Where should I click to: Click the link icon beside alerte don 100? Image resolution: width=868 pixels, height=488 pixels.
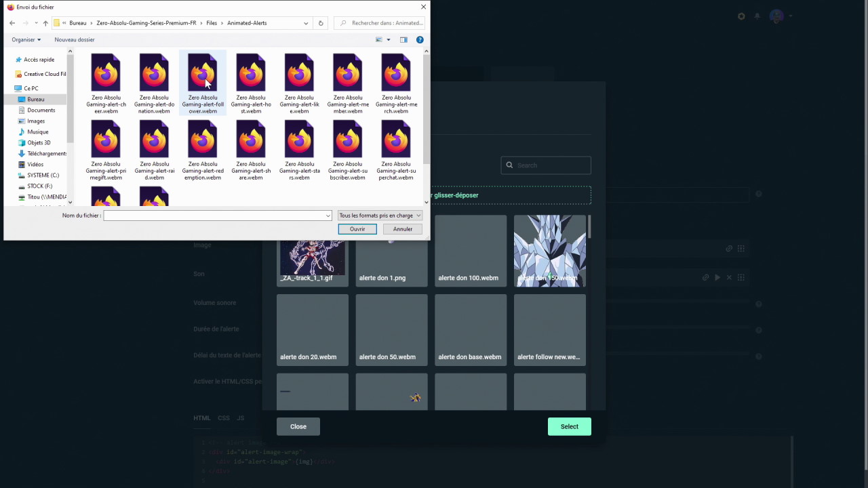[x=729, y=249]
